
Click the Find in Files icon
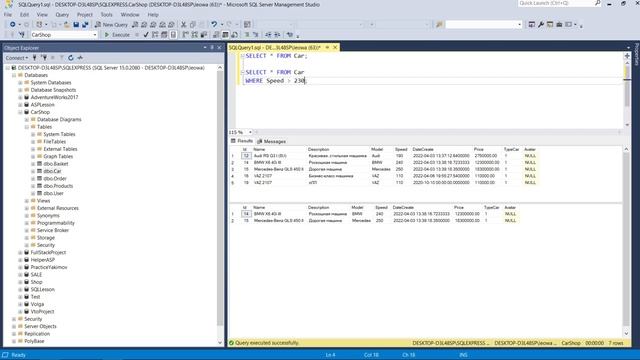[439, 24]
